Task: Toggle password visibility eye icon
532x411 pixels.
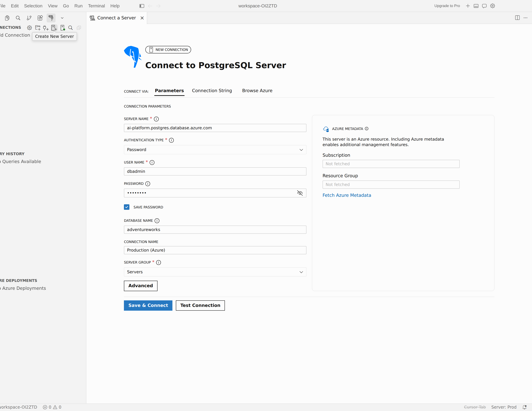Action: click(300, 193)
